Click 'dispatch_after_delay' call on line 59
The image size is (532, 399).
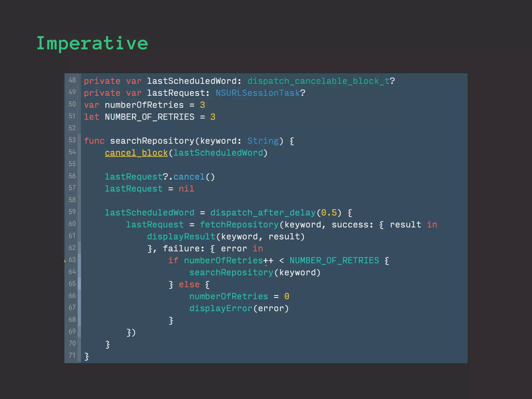[263, 212]
